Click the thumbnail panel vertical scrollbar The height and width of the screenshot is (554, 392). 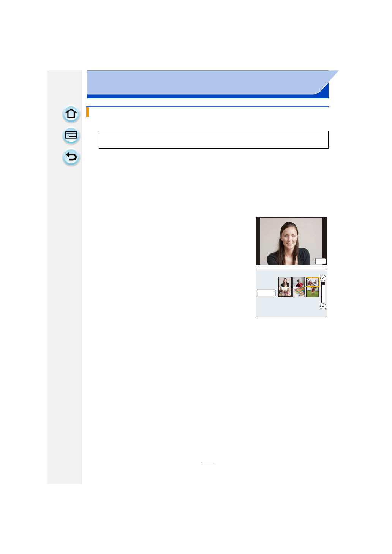click(323, 292)
